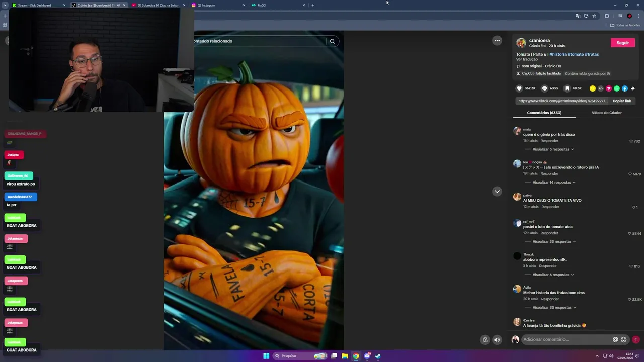Open more share options via the arrow icon

click(x=633, y=88)
